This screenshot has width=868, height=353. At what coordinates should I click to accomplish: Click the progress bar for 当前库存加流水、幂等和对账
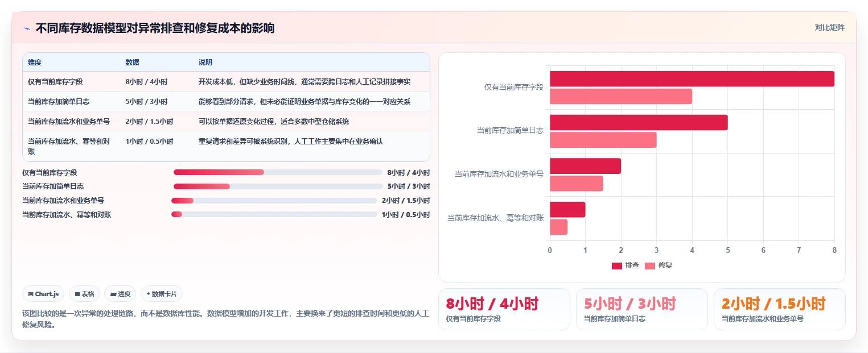(274, 214)
